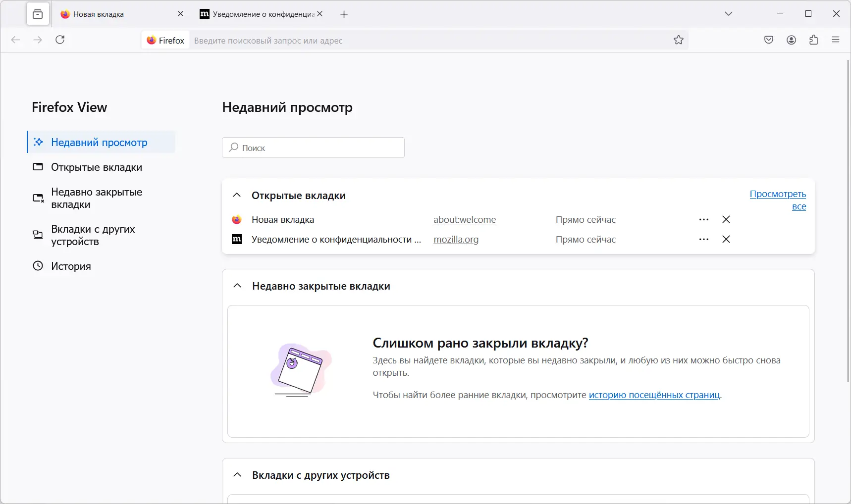The height and width of the screenshot is (504, 851).
Task: Open the application hamburger menu
Action: point(836,40)
